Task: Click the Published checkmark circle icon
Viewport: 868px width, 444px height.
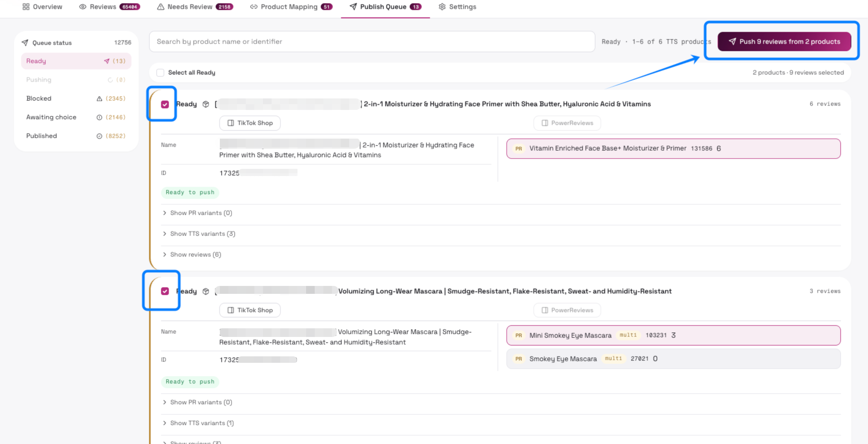Action: [100, 136]
